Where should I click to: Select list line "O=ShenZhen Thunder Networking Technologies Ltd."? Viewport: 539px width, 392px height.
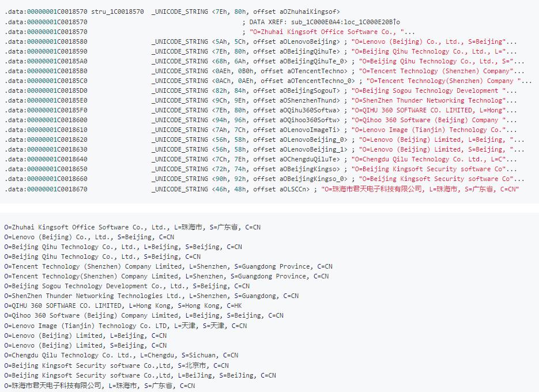pyautogui.click(x=151, y=296)
